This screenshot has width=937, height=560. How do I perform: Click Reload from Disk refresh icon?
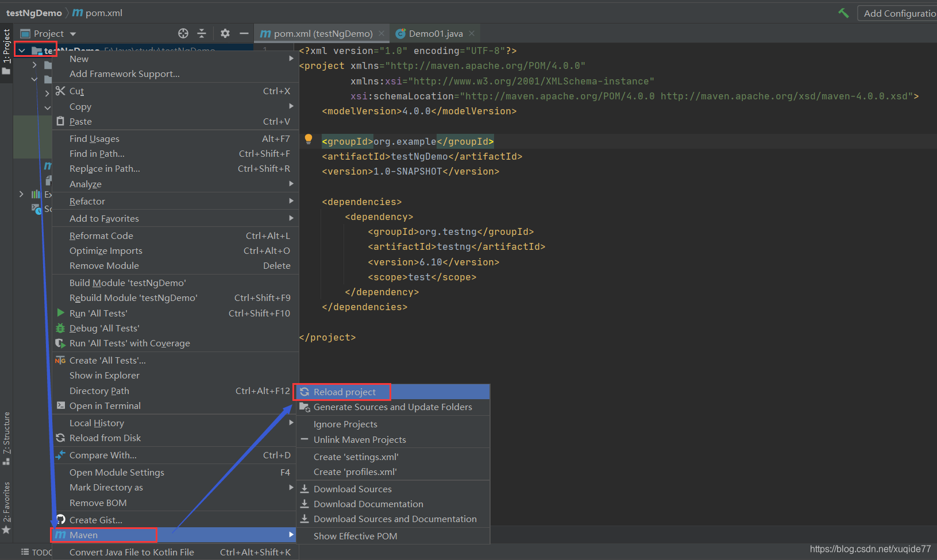(x=60, y=438)
